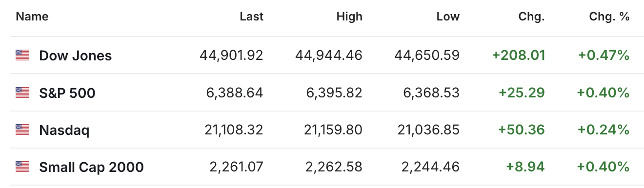
Task: Open the Small Cap 2000 index page
Action: click(91, 168)
